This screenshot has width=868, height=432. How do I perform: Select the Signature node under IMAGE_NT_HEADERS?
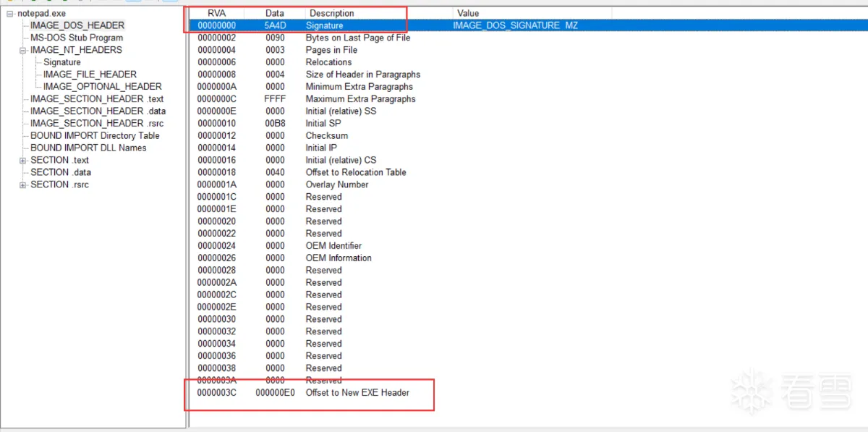[x=61, y=62]
